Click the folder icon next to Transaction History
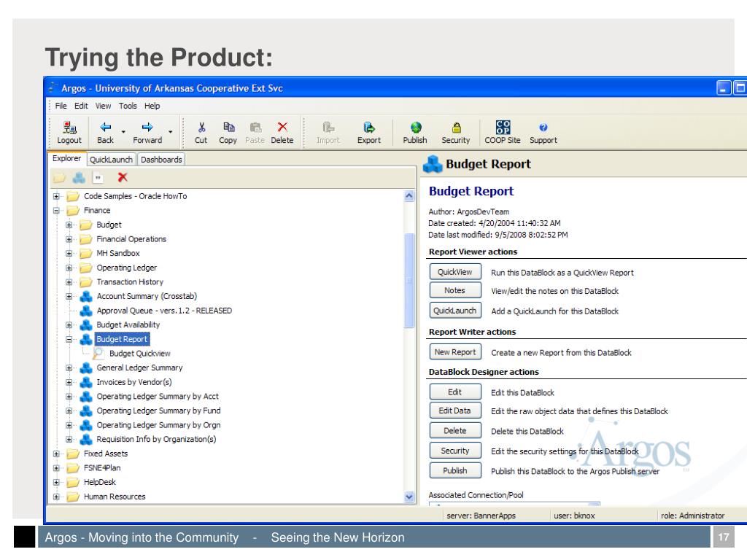The height and width of the screenshot is (560, 747). pyautogui.click(x=86, y=282)
